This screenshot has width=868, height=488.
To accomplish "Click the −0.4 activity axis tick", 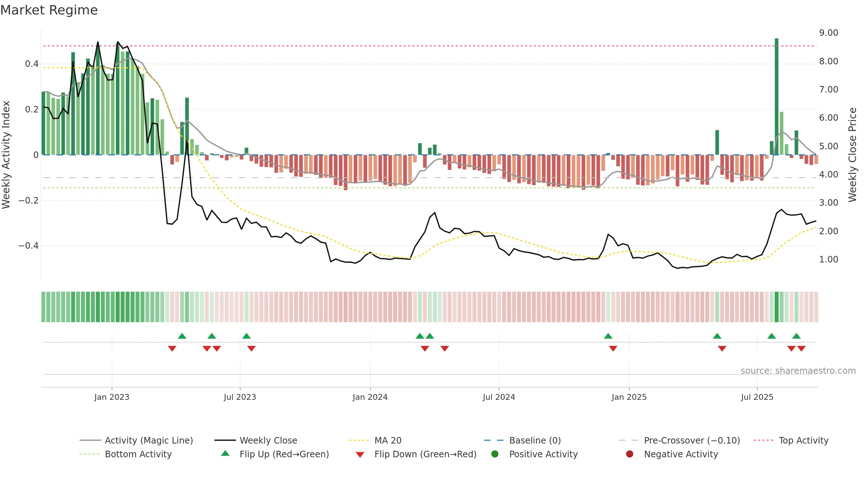I will click(29, 246).
